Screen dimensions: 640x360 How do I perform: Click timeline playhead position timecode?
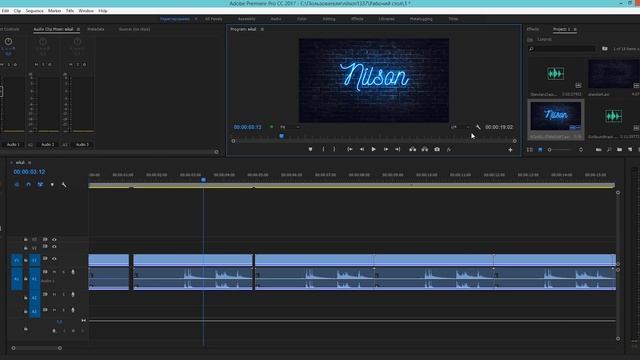tap(29, 172)
